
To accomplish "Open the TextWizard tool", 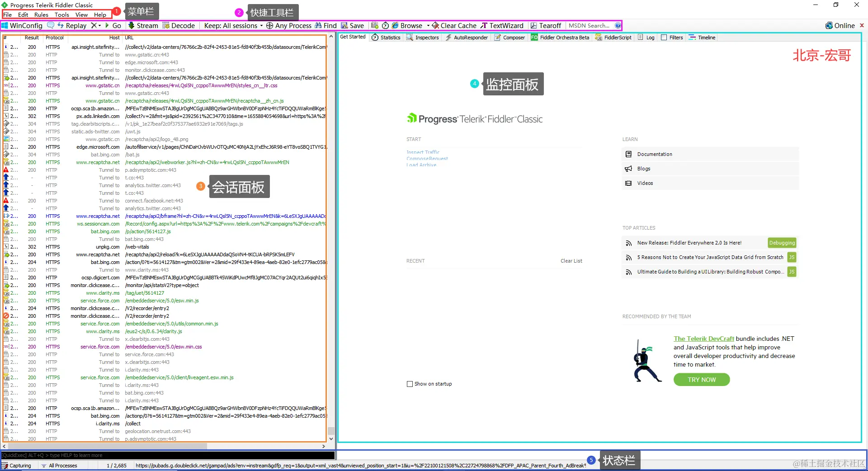I will point(502,26).
